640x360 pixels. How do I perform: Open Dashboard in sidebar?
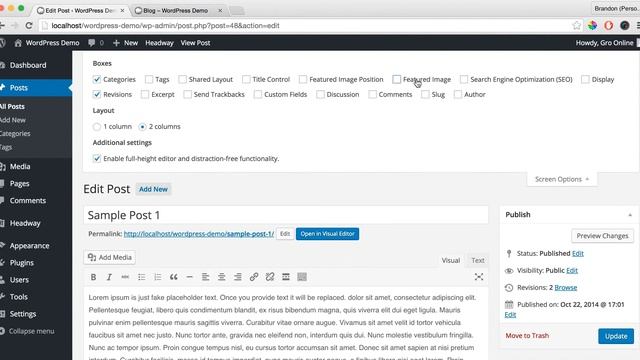[x=28, y=65]
